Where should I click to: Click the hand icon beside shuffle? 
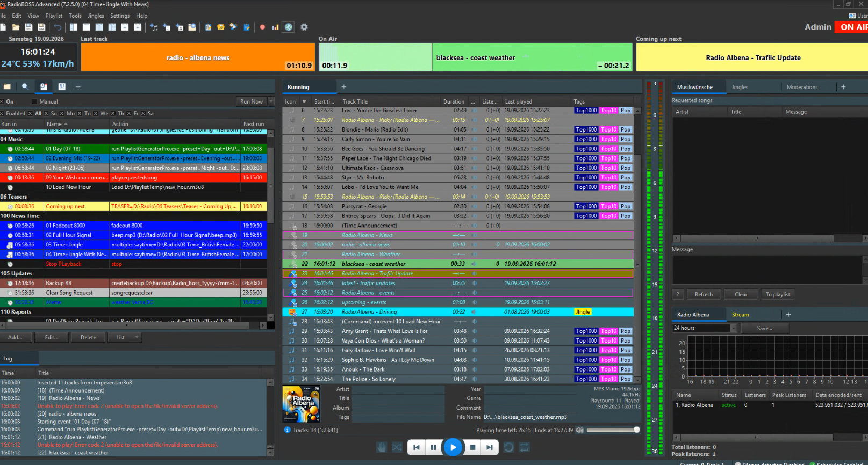click(x=381, y=447)
